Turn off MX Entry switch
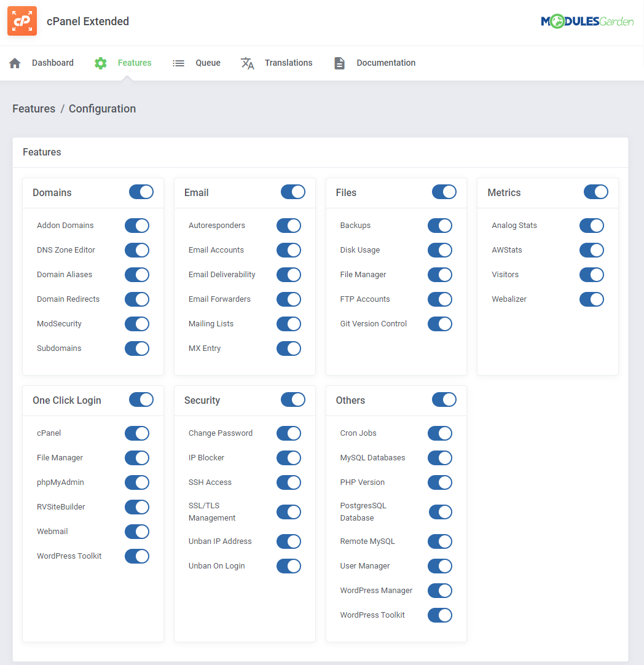The width and height of the screenshot is (644, 665). (289, 348)
